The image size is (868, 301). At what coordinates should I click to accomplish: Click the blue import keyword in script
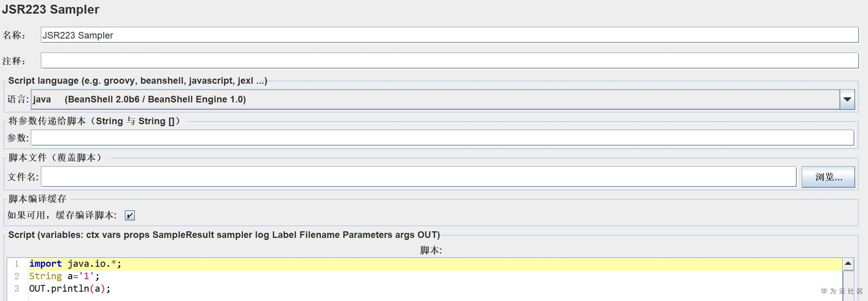45,264
